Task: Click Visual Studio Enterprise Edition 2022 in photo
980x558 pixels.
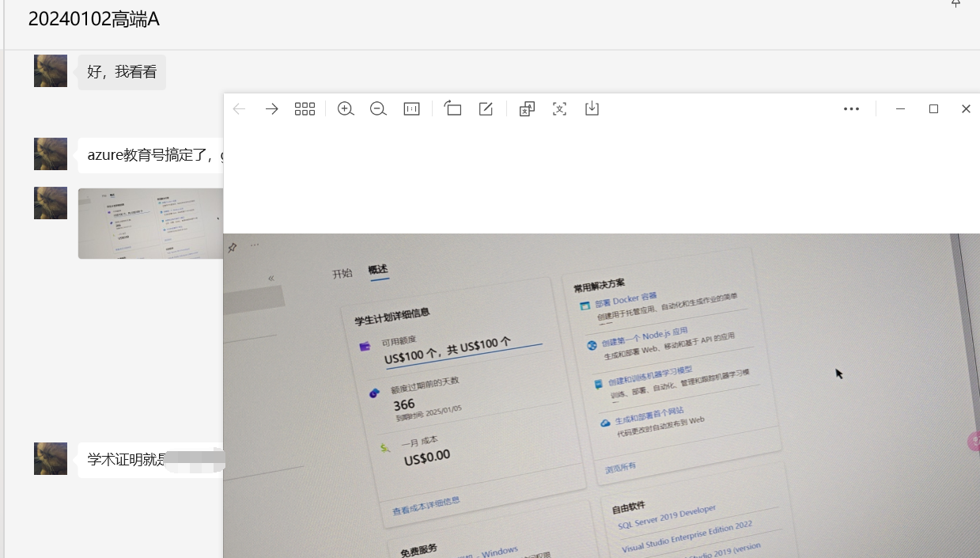Action: (687, 536)
